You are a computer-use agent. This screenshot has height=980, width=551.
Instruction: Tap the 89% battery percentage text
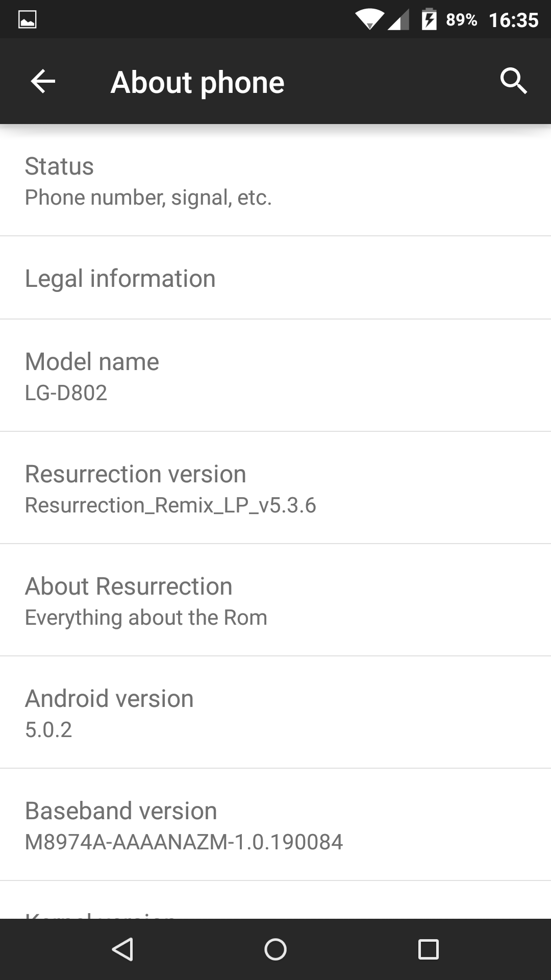click(x=461, y=20)
